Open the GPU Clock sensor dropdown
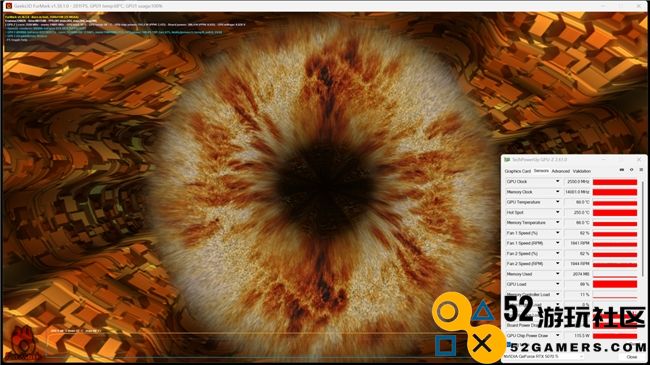650x365 pixels. 558,182
